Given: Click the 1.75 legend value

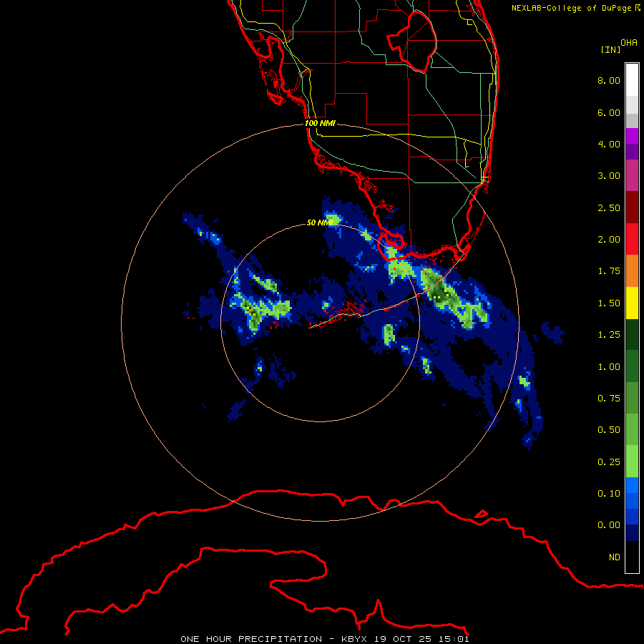Looking at the screenshot, I should tap(609, 271).
